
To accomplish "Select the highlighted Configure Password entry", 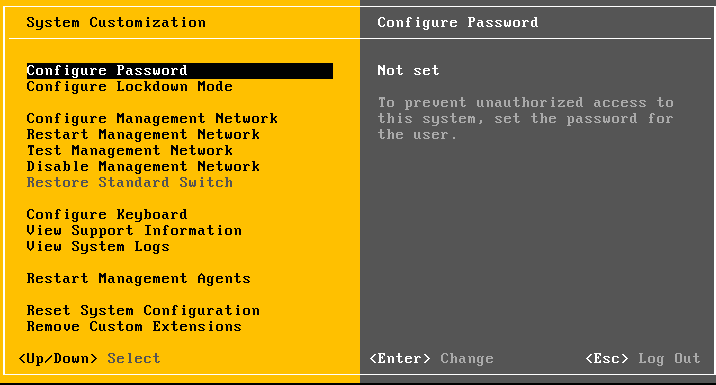I will pyautogui.click(x=179, y=71).
